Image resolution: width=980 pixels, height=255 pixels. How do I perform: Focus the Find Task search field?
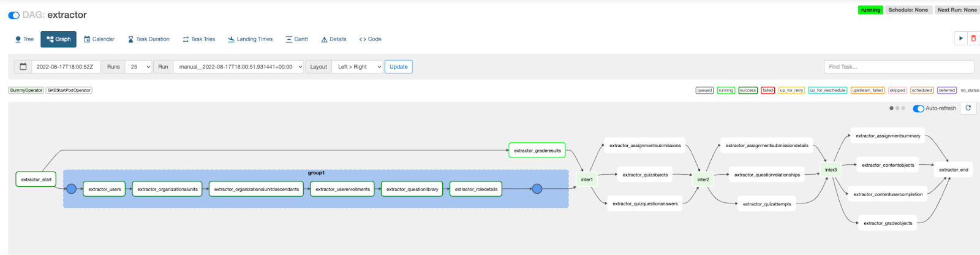(899, 67)
